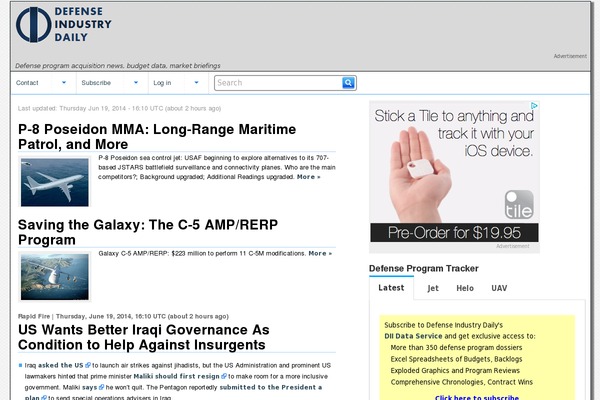Viewport: 600px width, 400px height.
Task: Expand the Contact dropdown arrow
Action: (x=64, y=83)
